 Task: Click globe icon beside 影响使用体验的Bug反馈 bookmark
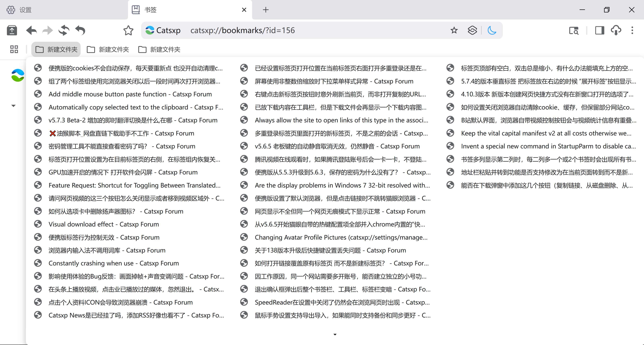(38, 276)
